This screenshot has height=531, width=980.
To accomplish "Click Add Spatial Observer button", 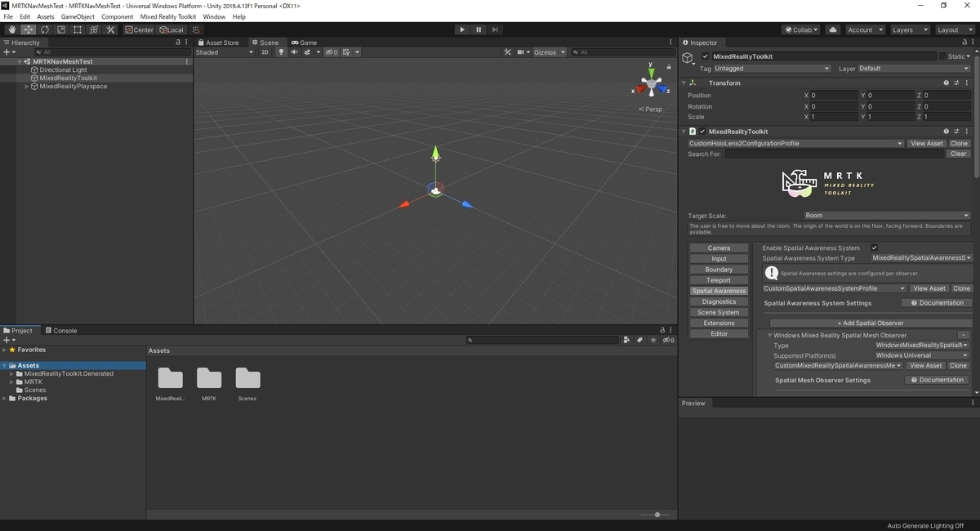I will pos(870,324).
